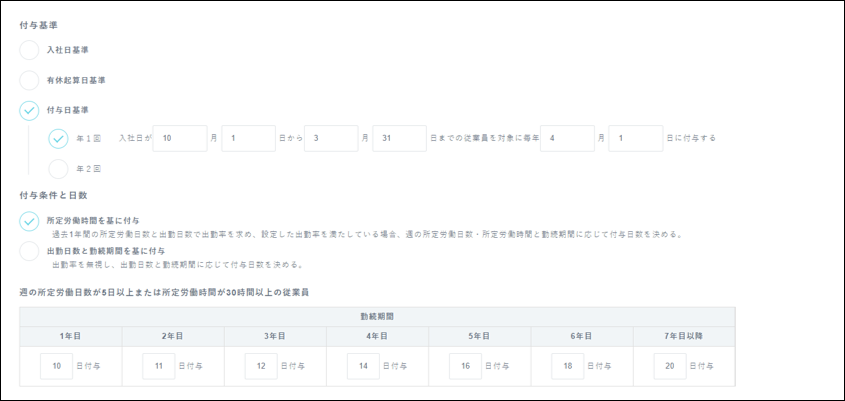Focus the end month field showing 3

(331, 138)
